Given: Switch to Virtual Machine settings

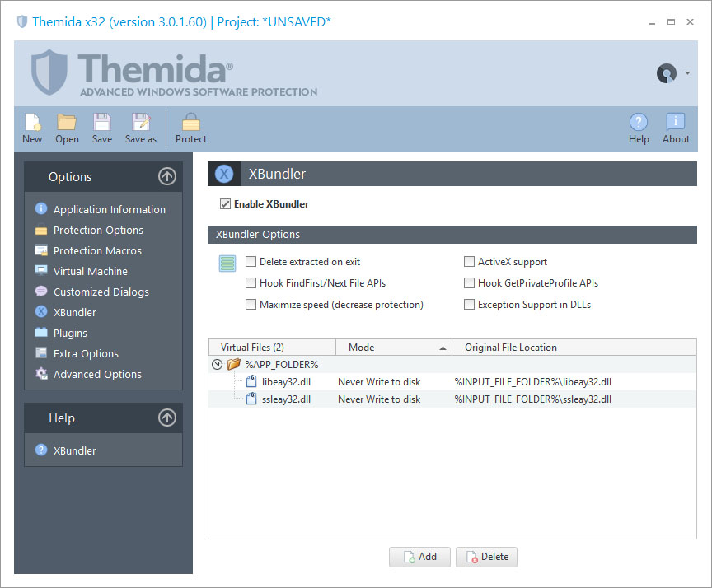Looking at the screenshot, I should tap(91, 271).
